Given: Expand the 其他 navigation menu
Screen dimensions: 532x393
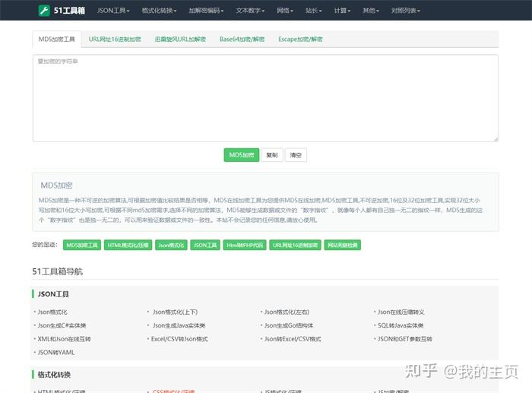Looking at the screenshot, I should coord(371,11).
